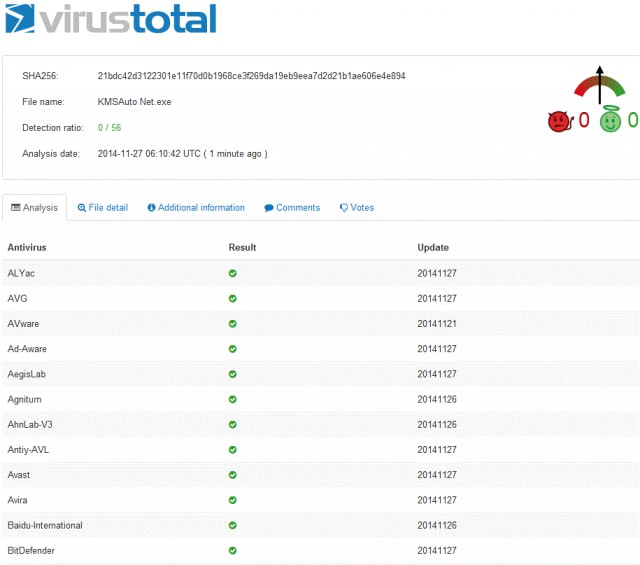Switch to Additional information tab

point(196,207)
